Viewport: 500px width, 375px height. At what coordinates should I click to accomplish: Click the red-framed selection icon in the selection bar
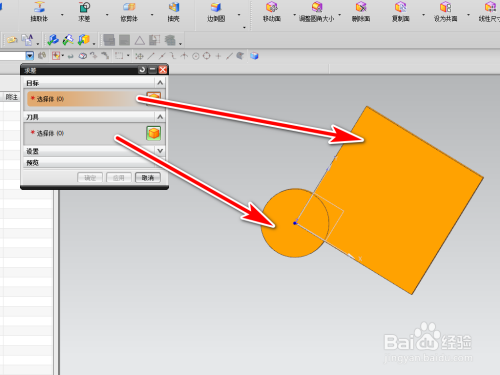click(56, 56)
